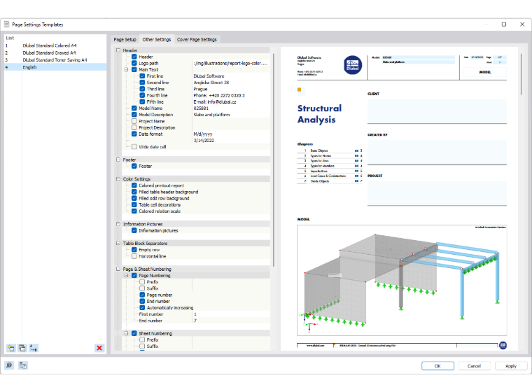This screenshot has width=532, height=392.
Task: Click the Apply button
Action: pyautogui.click(x=511, y=366)
